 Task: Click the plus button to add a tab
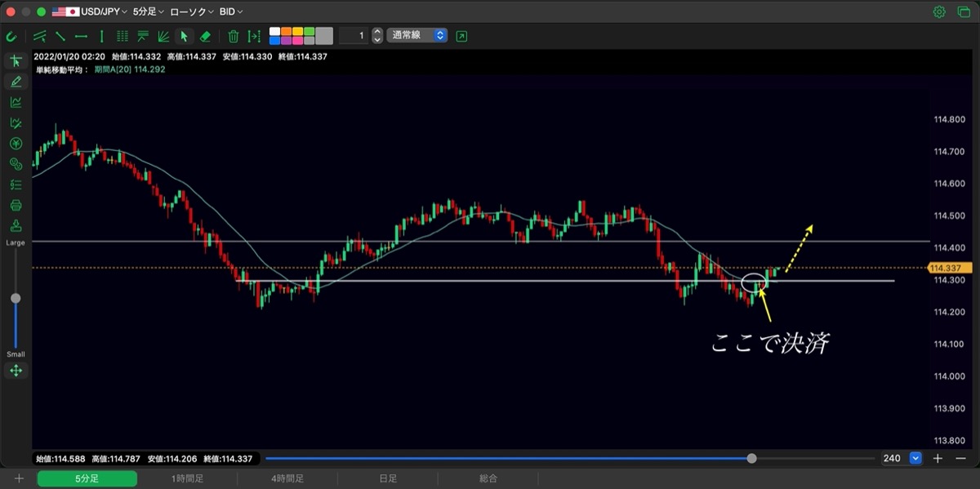(18, 479)
